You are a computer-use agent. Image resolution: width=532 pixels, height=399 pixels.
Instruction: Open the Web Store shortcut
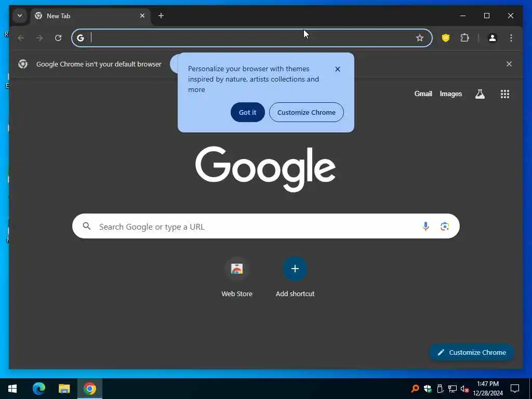tap(237, 277)
